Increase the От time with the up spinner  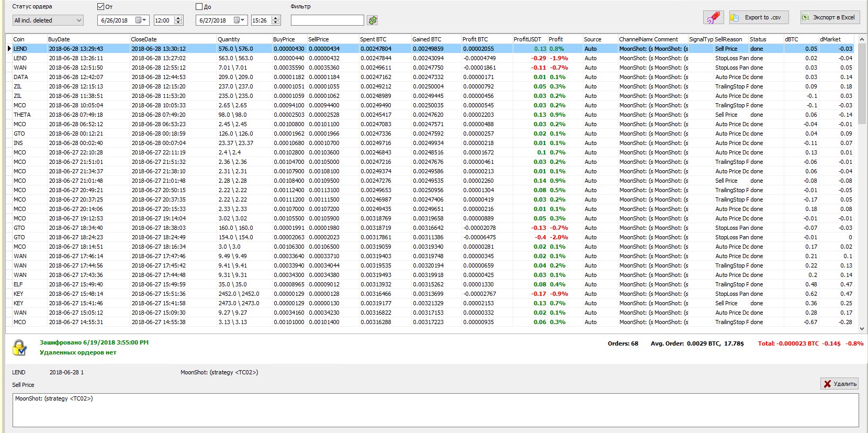(x=178, y=18)
